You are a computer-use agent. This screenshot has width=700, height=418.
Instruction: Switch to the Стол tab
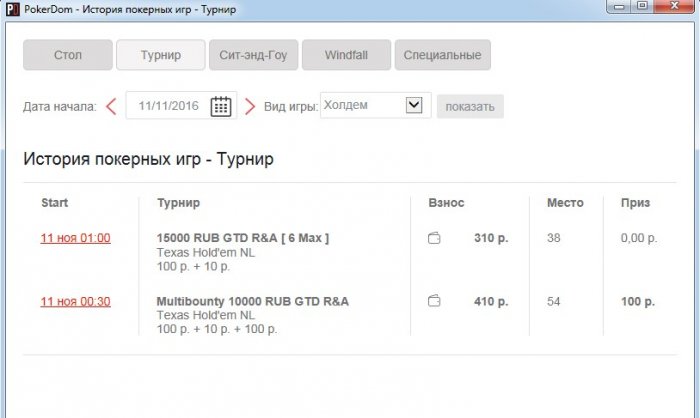tap(67, 55)
